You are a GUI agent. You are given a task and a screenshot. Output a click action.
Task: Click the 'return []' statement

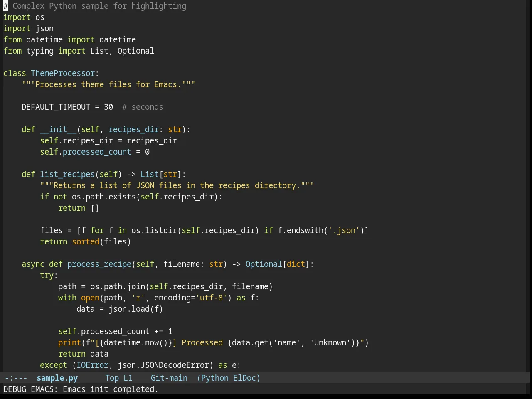pos(79,208)
